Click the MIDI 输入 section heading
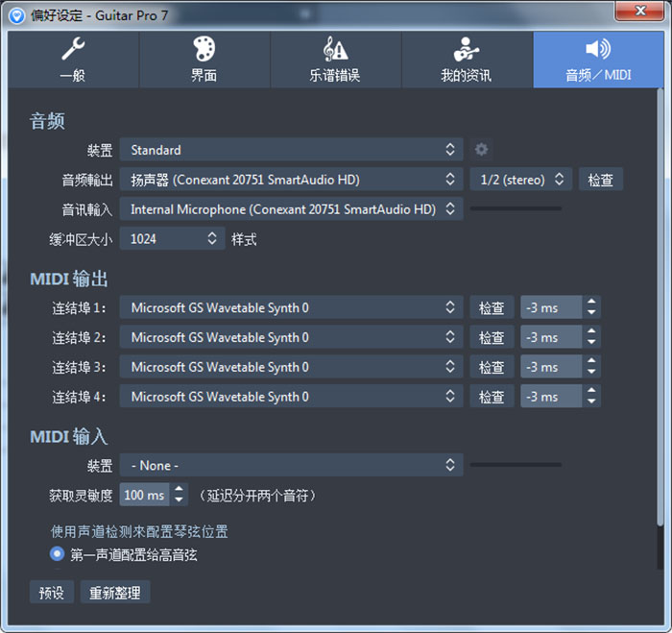 68,437
